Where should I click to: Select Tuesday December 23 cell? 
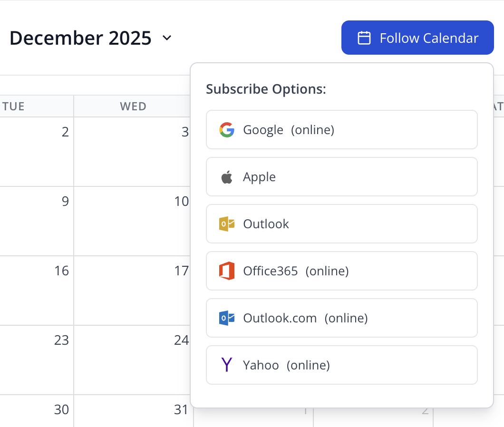click(37, 360)
